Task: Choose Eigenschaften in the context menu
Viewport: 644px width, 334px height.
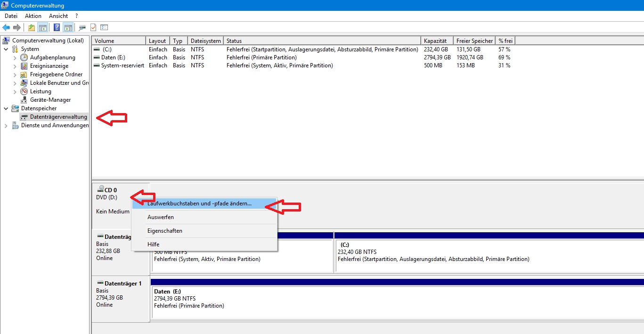Action: point(204,231)
